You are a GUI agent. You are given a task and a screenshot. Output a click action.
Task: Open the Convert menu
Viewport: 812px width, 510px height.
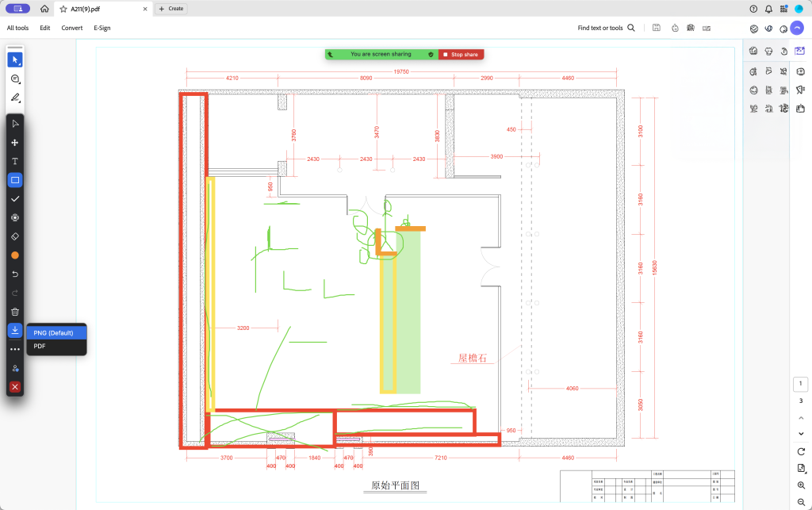point(72,28)
